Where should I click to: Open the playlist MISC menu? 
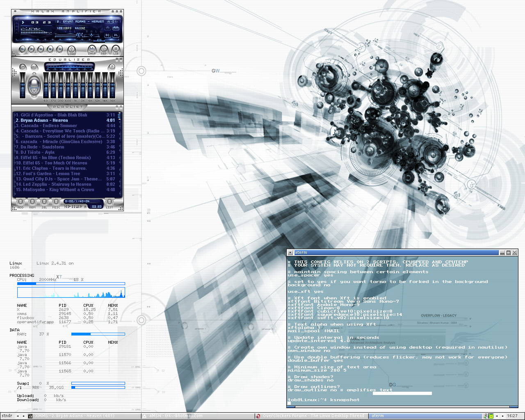(56, 203)
